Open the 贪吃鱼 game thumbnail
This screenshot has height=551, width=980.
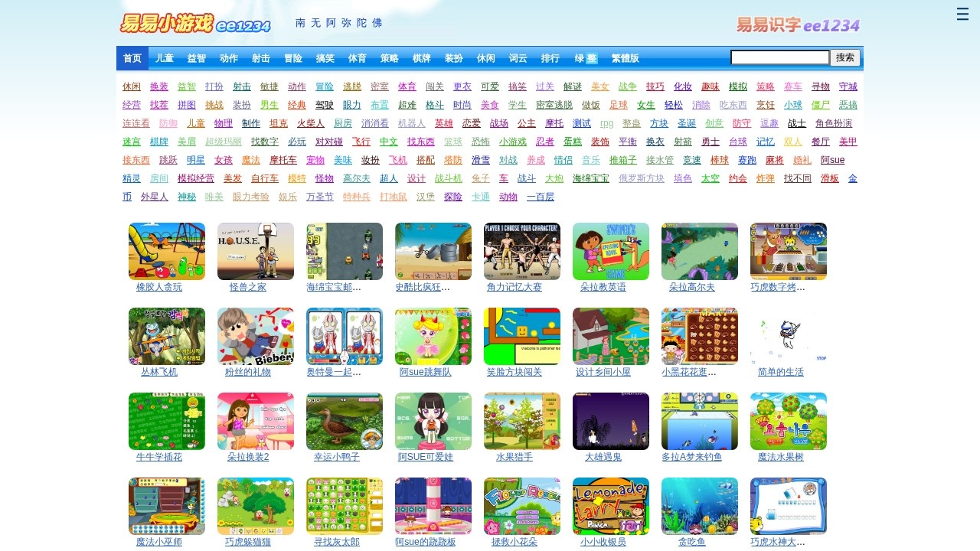coord(700,507)
